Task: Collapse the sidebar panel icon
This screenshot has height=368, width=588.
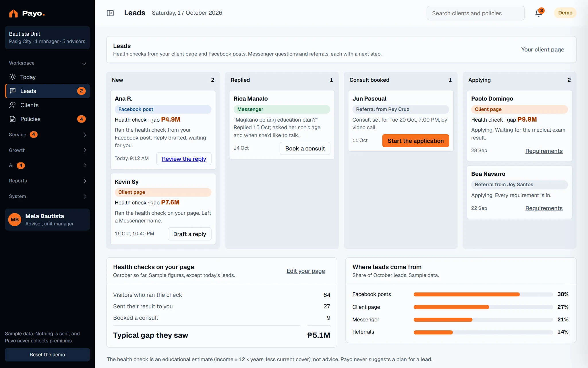Action: point(110,13)
